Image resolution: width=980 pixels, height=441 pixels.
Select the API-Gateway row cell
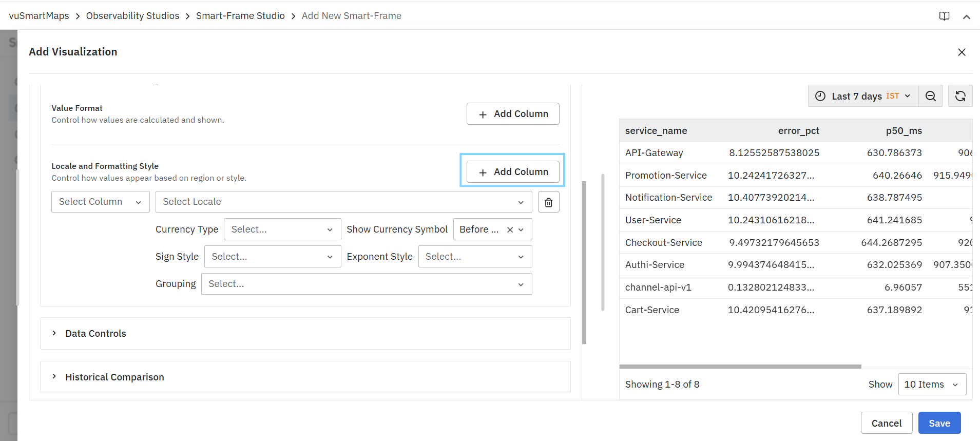[x=654, y=153]
